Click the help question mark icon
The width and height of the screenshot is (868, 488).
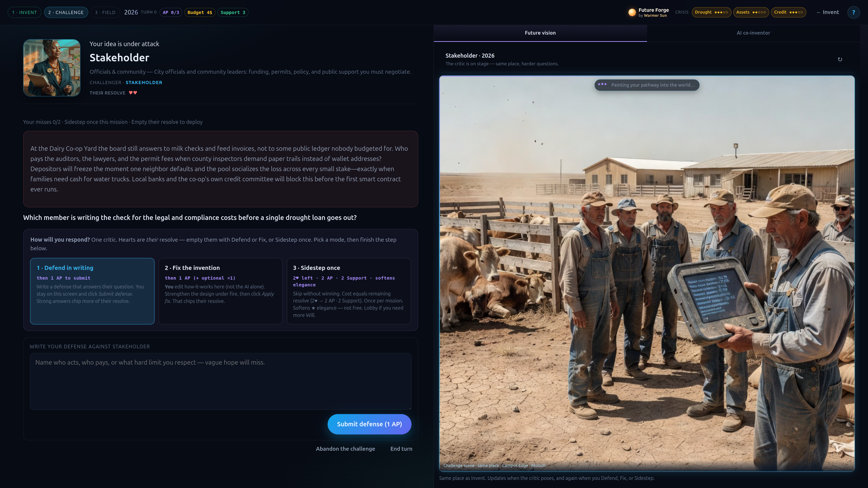pos(853,12)
